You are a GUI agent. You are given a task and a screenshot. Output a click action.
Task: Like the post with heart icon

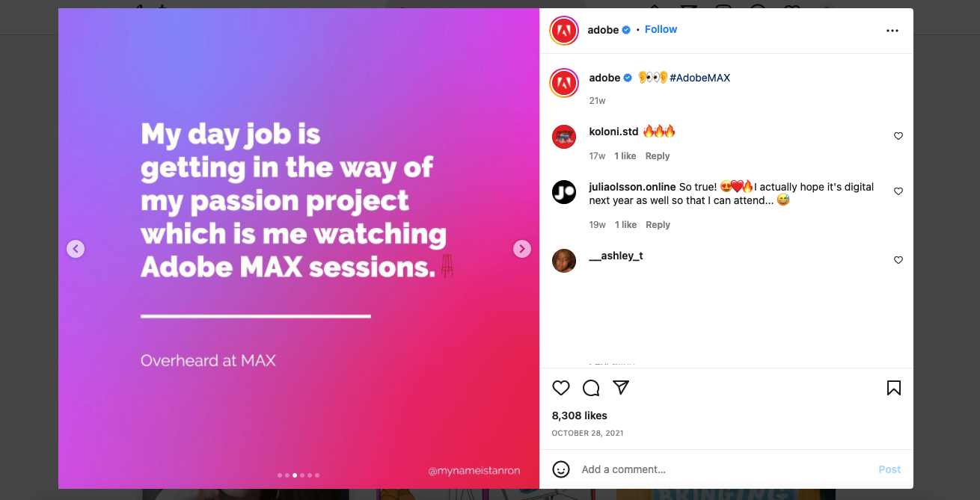pyautogui.click(x=561, y=388)
